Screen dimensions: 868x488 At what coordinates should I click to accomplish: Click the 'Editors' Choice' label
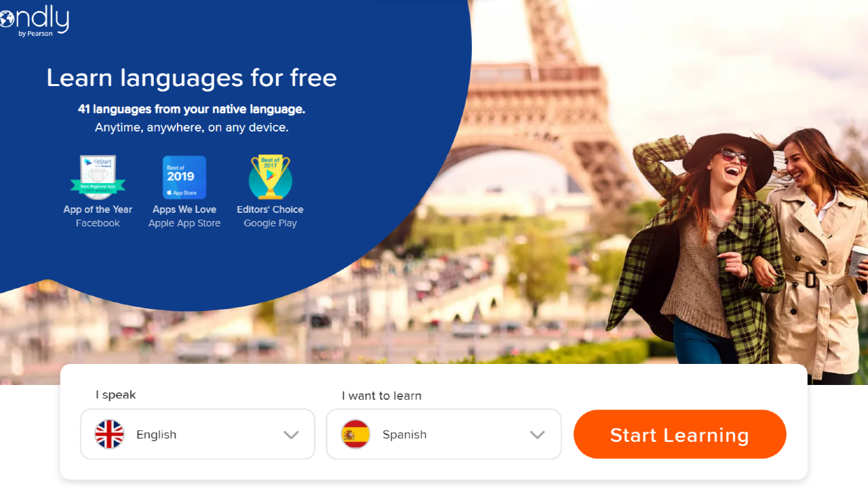(x=270, y=209)
